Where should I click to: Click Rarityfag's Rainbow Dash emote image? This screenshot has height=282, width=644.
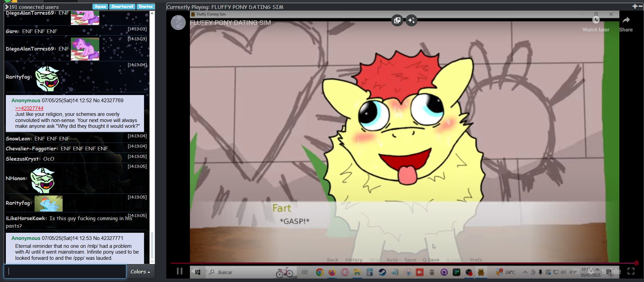pos(49,203)
